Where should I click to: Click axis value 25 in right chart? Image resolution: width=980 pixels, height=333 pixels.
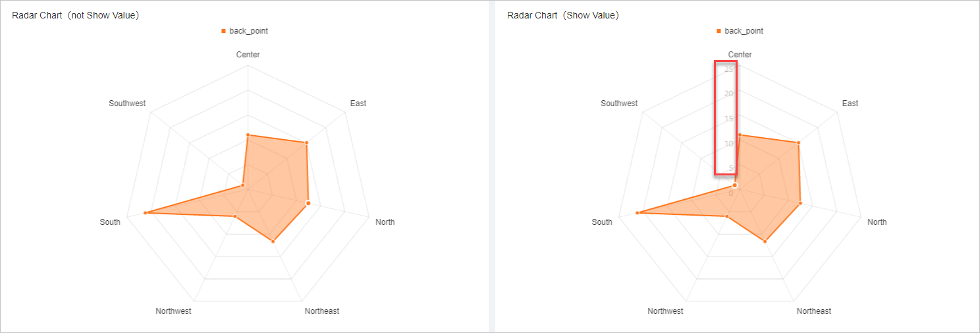pyautogui.click(x=729, y=69)
